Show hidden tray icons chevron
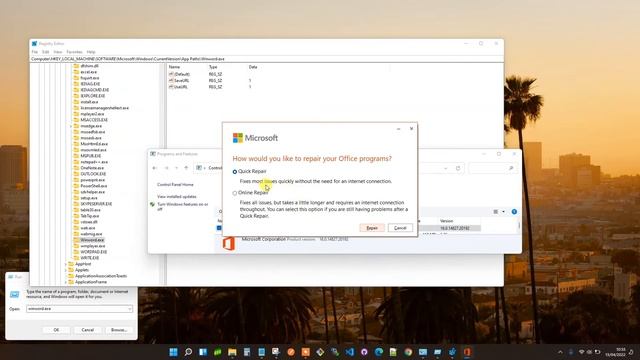 click(x=560, y=352)
